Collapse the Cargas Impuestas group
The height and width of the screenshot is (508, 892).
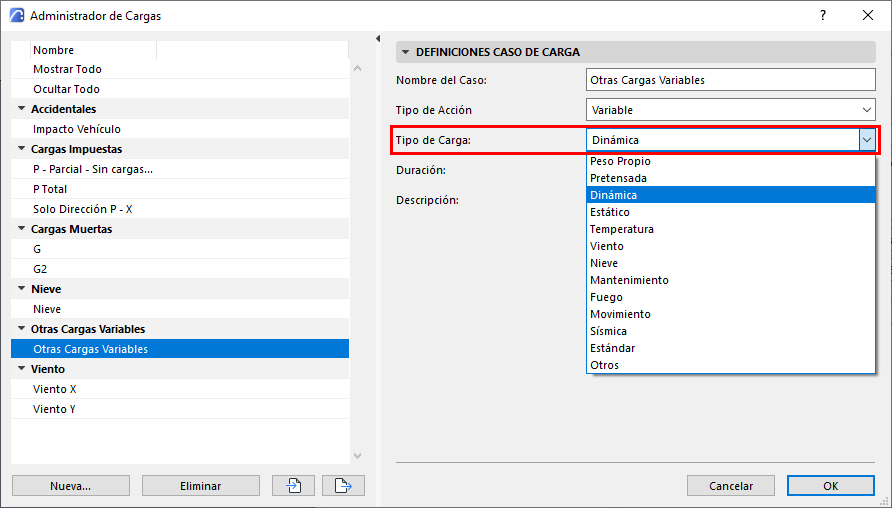pyautogui.click(x=21, y=149)
